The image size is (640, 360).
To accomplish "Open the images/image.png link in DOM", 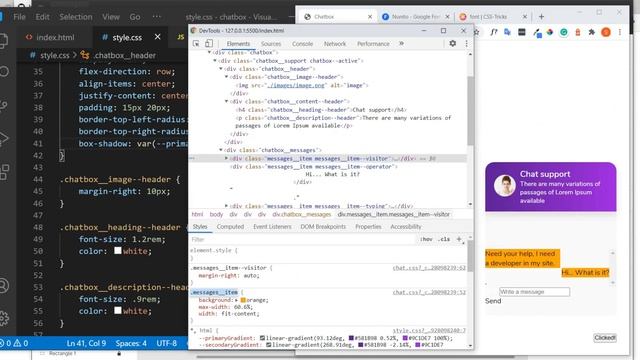I will tap(297, 85).
